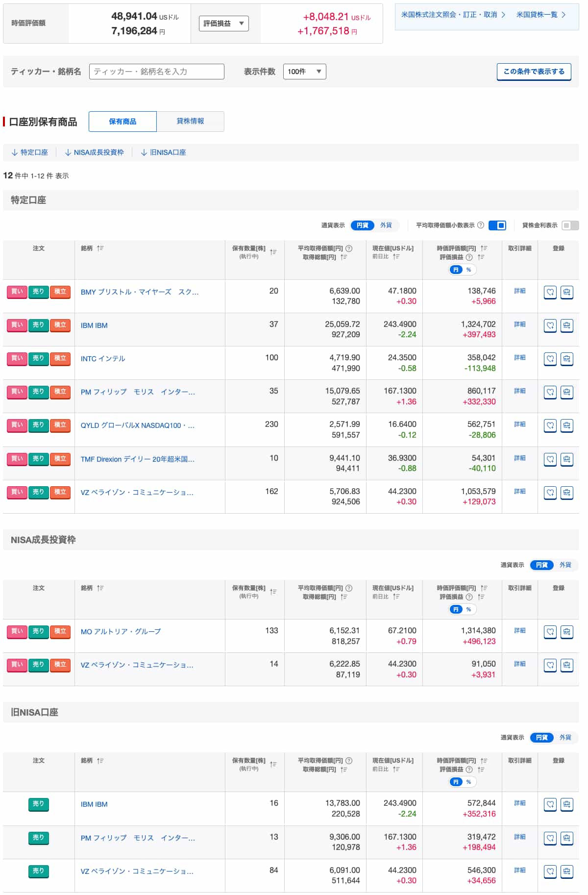Add BMY to favorites heart icon

550,292
